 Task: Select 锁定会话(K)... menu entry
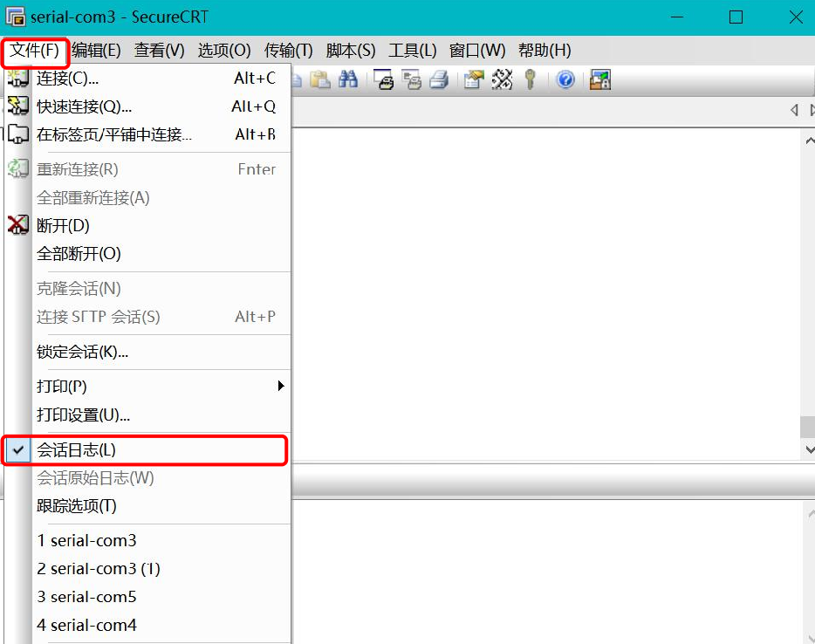(147, 352)
